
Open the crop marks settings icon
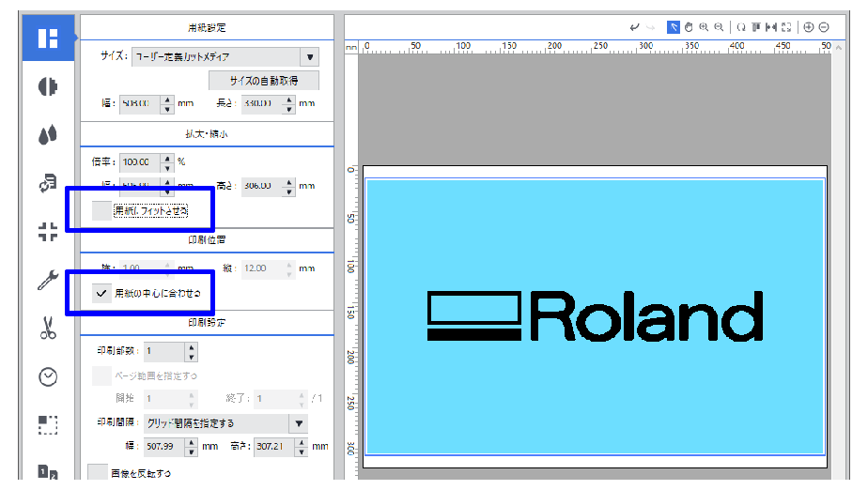48,232
